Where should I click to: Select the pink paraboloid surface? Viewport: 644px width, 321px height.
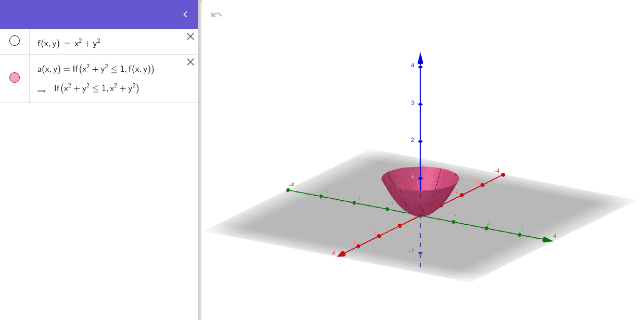coord(443,182)
